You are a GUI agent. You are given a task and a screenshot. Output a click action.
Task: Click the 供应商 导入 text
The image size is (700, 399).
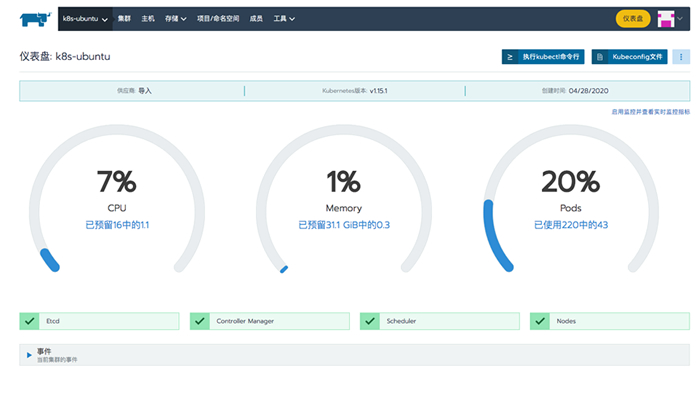[x=134, y=91]
